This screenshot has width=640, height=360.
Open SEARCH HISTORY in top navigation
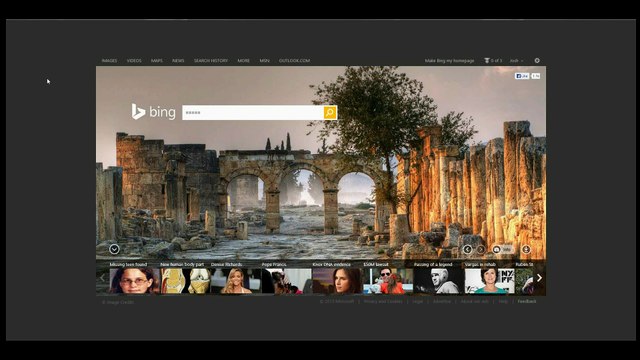[x=211, y=61]
